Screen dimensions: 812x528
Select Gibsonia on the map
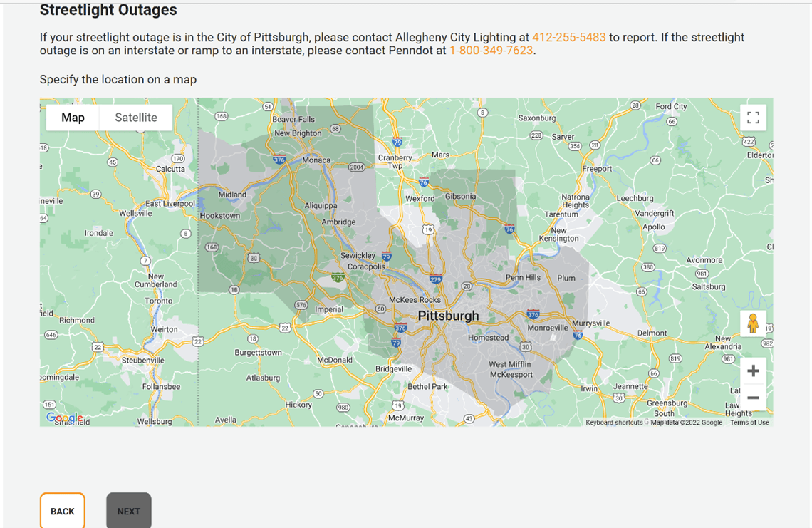(x=460, y=197)
